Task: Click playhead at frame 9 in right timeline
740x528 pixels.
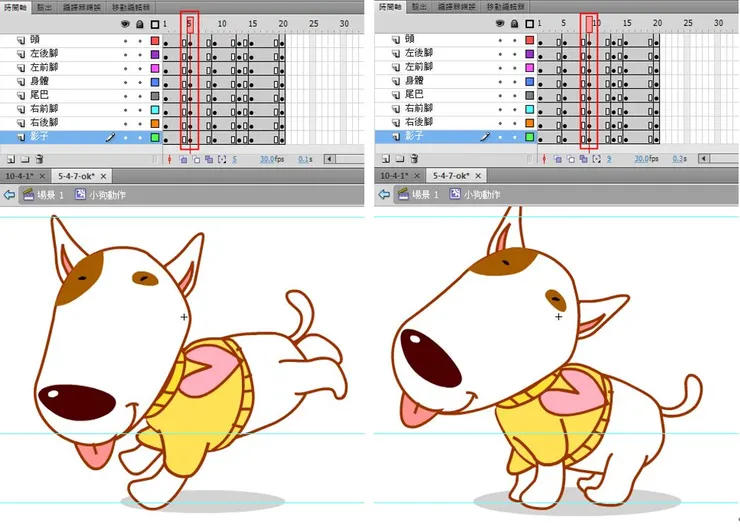Action: pyautogui.click(x=589, y=24)
